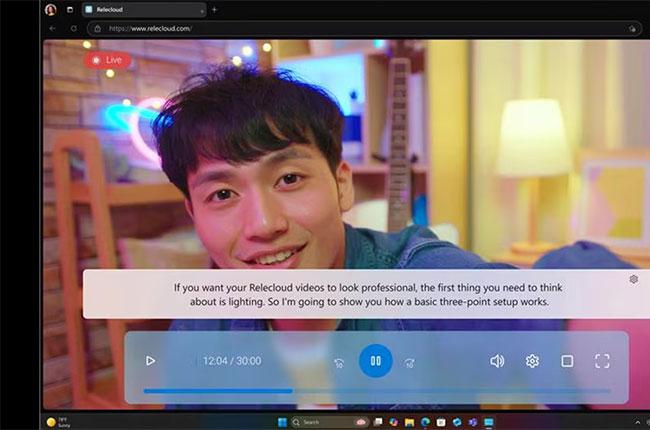Open Microsoft Teams from the taskbar
The width and height of the screenshot is (650, 430).
(x=473, y=422)
